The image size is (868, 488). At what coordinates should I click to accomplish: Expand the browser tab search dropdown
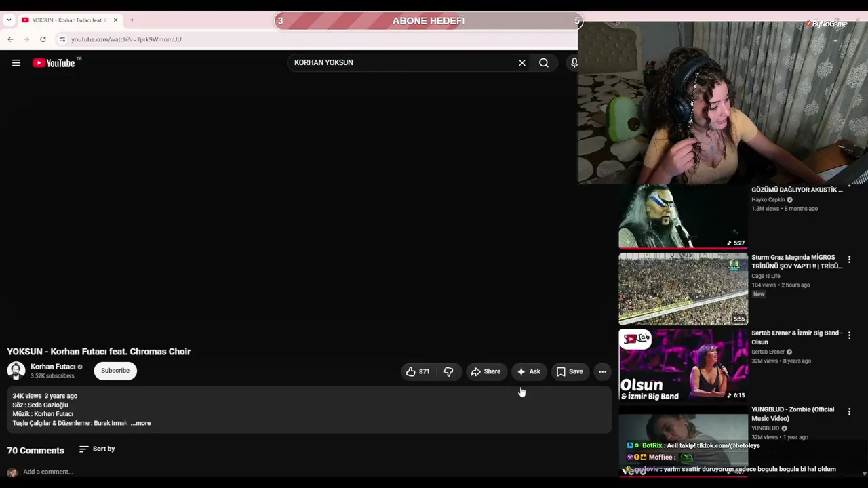[9, 20]
